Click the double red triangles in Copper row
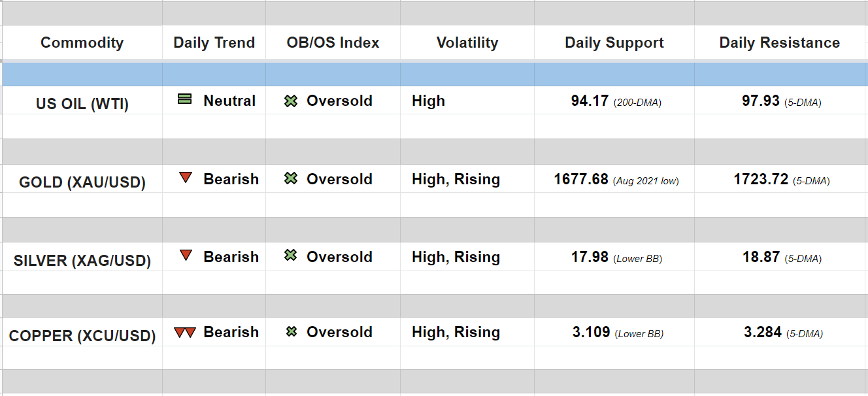868x396 pixels. click(x=185, y=332)
